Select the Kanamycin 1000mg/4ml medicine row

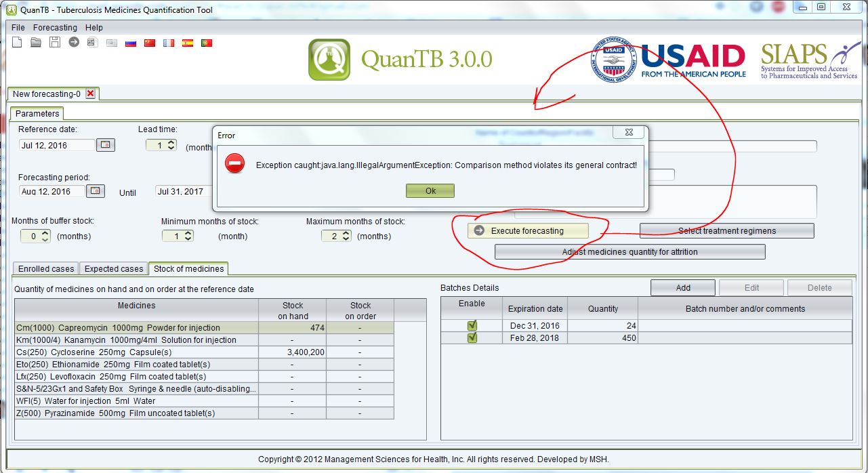click(204, 340)
